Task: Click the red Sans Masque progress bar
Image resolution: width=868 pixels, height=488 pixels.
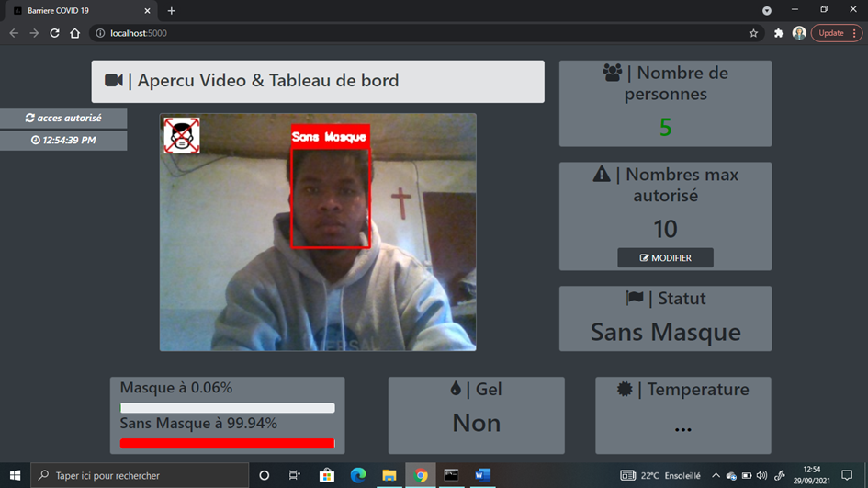Action: 228,443
